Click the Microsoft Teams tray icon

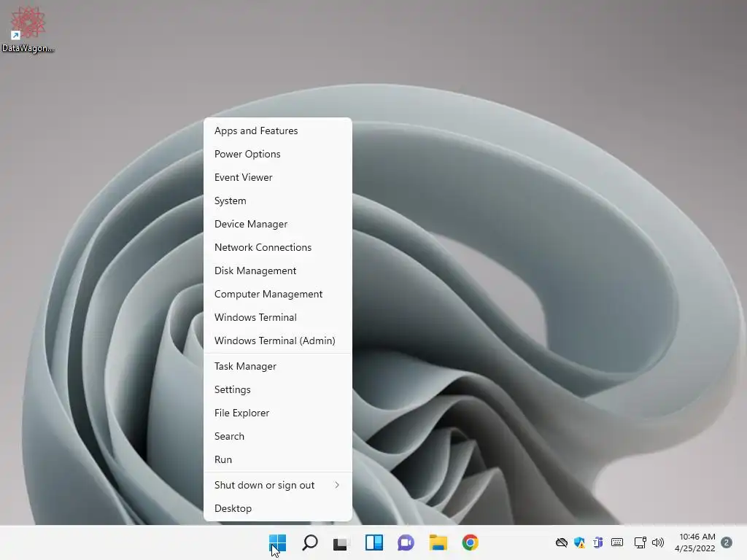coord(598,542)
